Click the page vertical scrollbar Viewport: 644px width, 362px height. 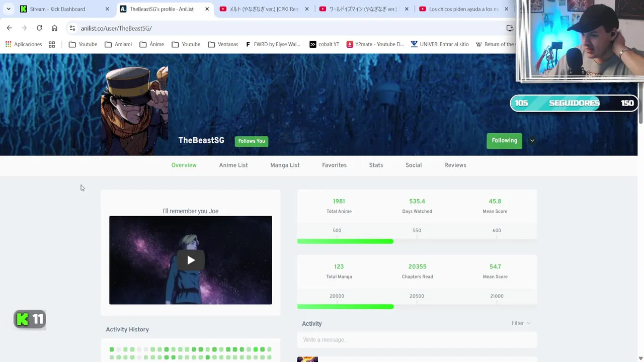[x=640, y=103]
